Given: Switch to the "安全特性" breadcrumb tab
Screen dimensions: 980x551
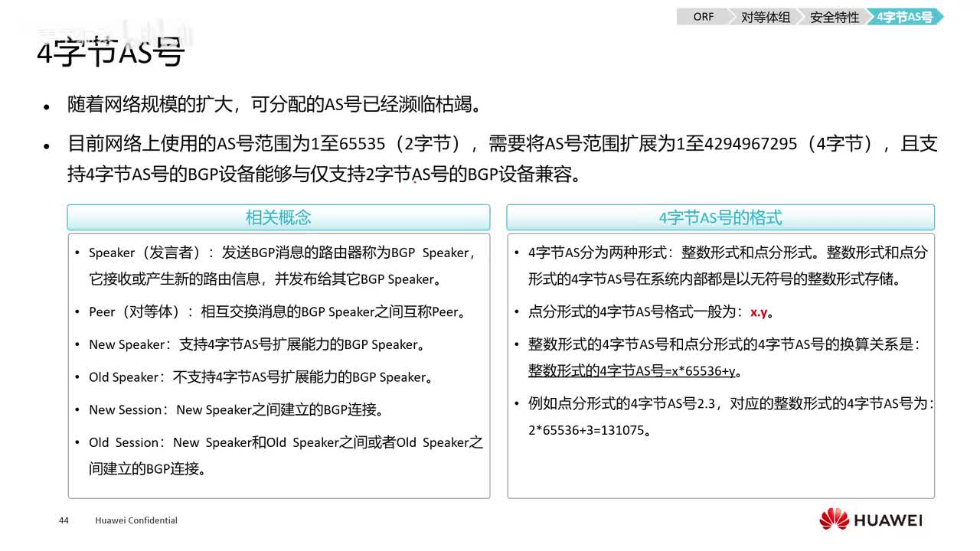Looking at the screenshot, I should pyautogui.click(x=835, y=17).
